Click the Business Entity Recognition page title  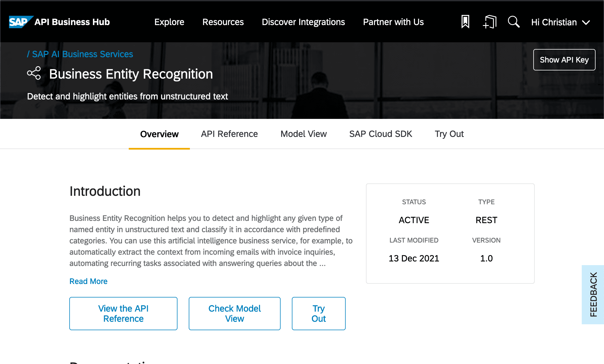pyautogui.click(x=131, y=74)
